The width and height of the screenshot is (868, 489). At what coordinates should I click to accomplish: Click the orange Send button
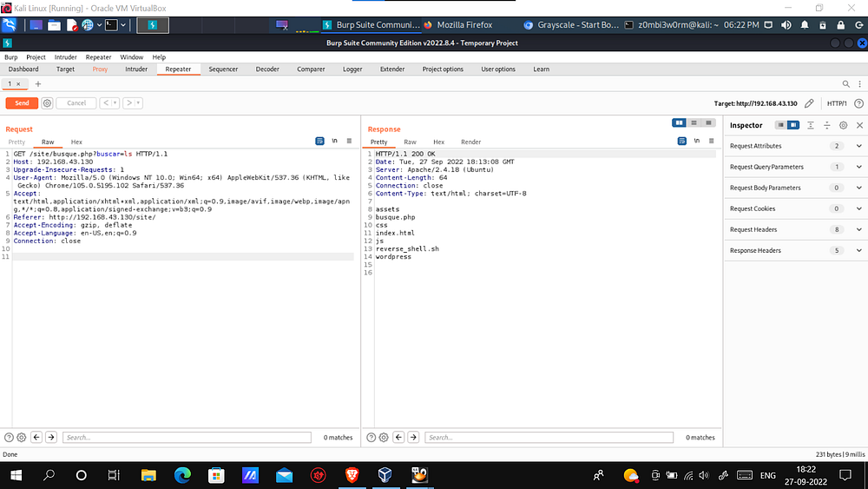22,102
